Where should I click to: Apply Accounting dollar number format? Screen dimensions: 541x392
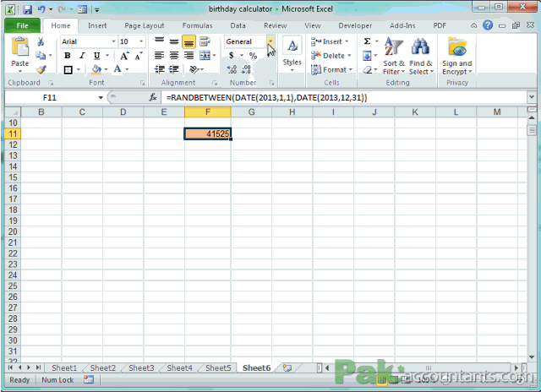[x=232, y=56]
